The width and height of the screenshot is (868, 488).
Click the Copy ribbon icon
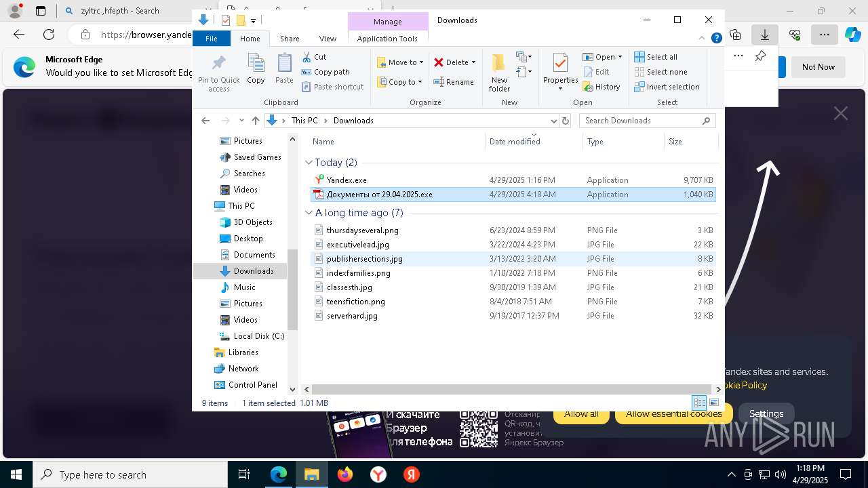pyautogui.click(x=256, y=69)
